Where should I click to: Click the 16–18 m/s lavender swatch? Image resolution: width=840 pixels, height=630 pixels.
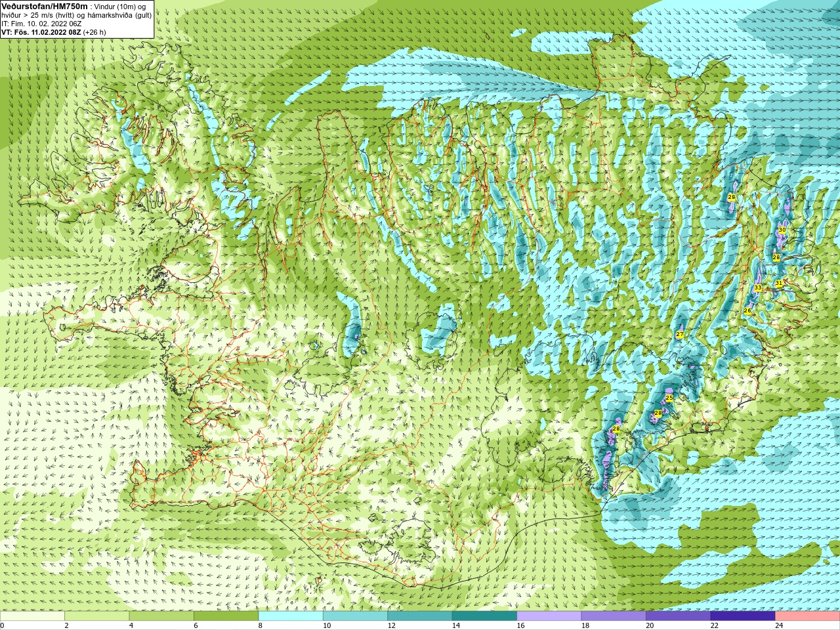coord(549,616)
